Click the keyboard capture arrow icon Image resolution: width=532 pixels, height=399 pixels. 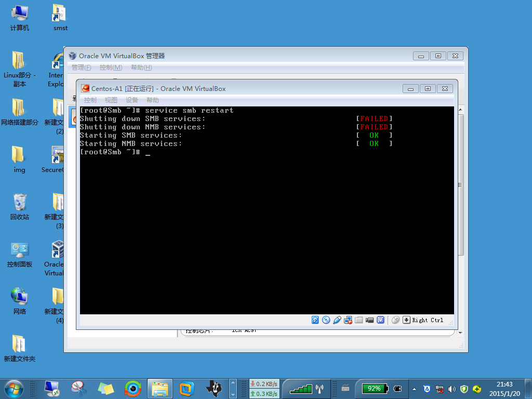(x=406, y=320)
